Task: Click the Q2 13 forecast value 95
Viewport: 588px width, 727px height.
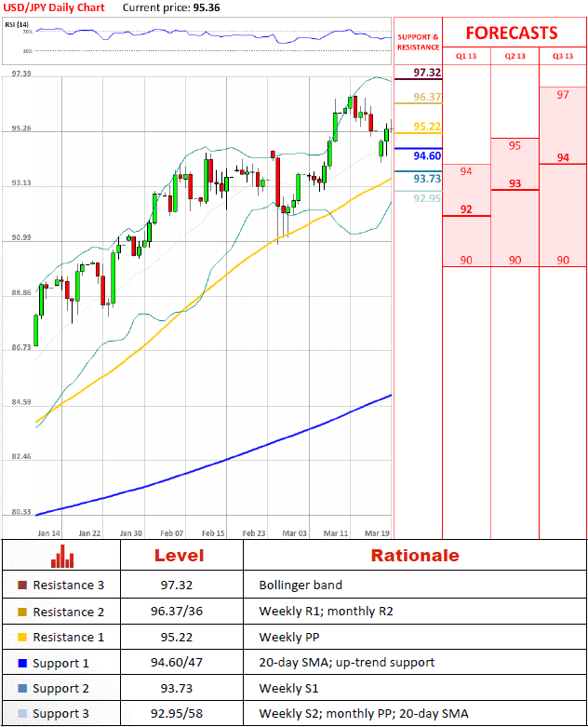Action: (x=514, y=145)
